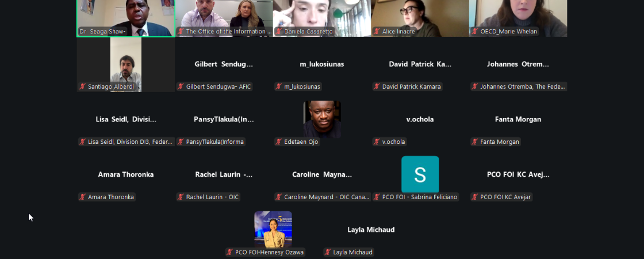Select Dr Seaga Shaw's active speaker video
The width and height of the screenshot is (644, 259).
pos(126,18)
